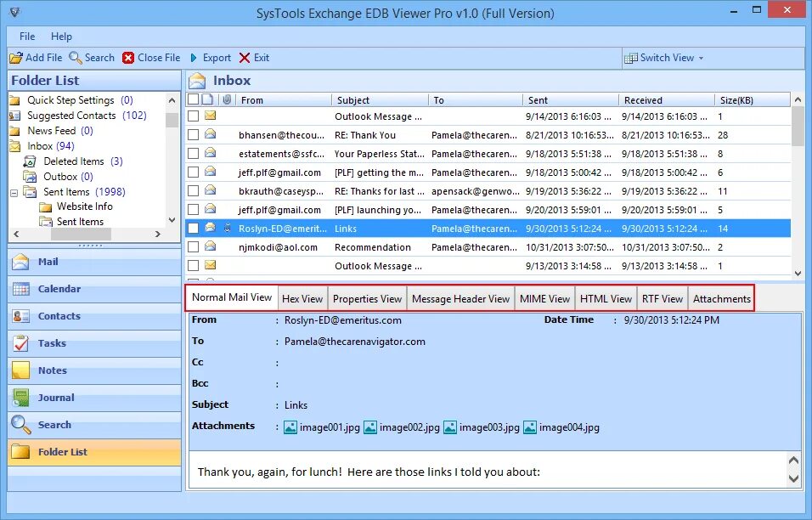Click the Contacts card icon in sidebar
812x520 pixels.
click(x=20, y=316)
